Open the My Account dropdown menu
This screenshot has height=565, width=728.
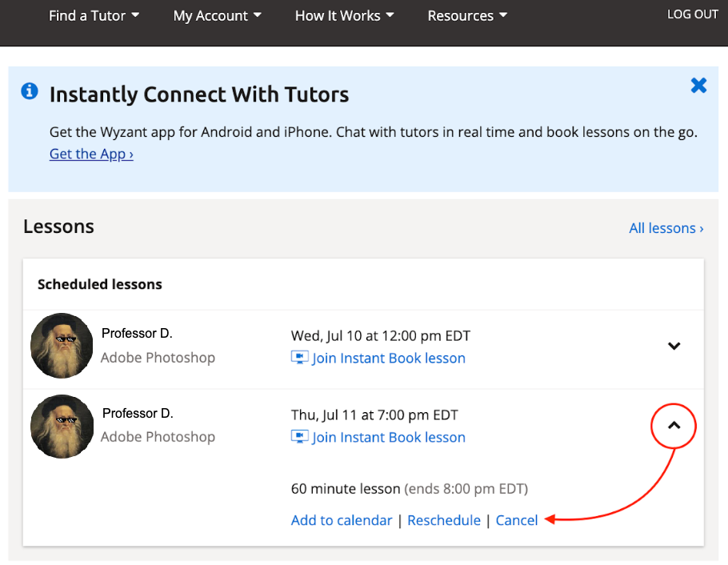click(218, 16)
